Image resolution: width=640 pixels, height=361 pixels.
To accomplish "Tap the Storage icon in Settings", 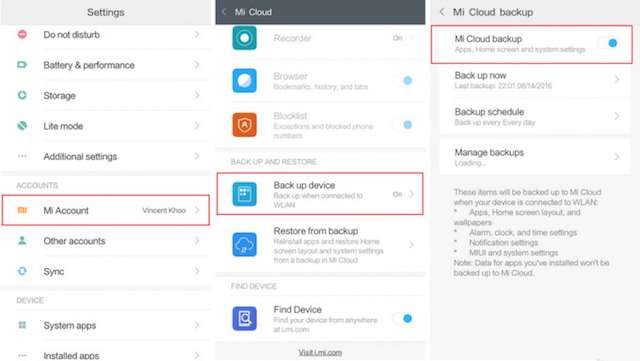I will pyautogui.click(x=22, y=95).
